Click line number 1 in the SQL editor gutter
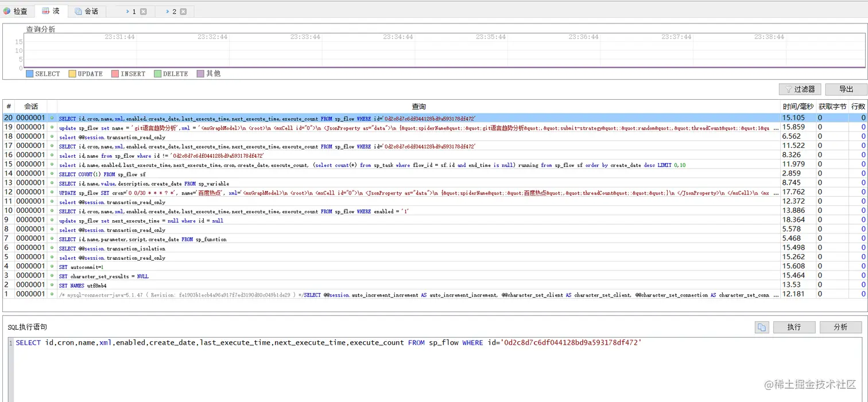This screenshot has width=868, height=402. pos(10,343)
